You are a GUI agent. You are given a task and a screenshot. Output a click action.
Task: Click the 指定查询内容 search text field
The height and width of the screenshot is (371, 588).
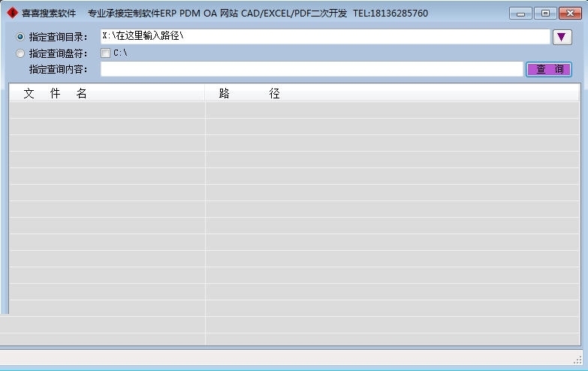tap(312, 69)
